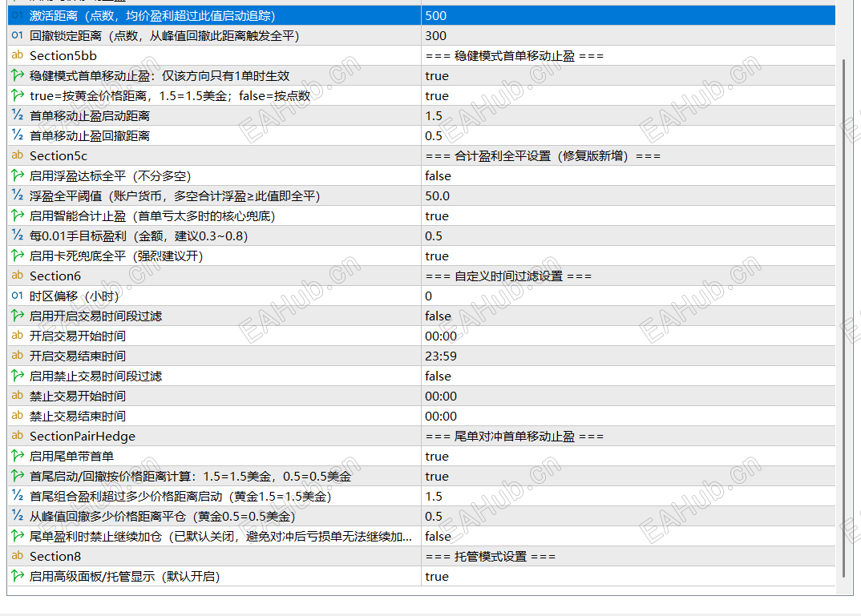The image size is (861, 616).
Task: Click the bool icon beside 启用尾单带首单
Action: pos(17,456)
